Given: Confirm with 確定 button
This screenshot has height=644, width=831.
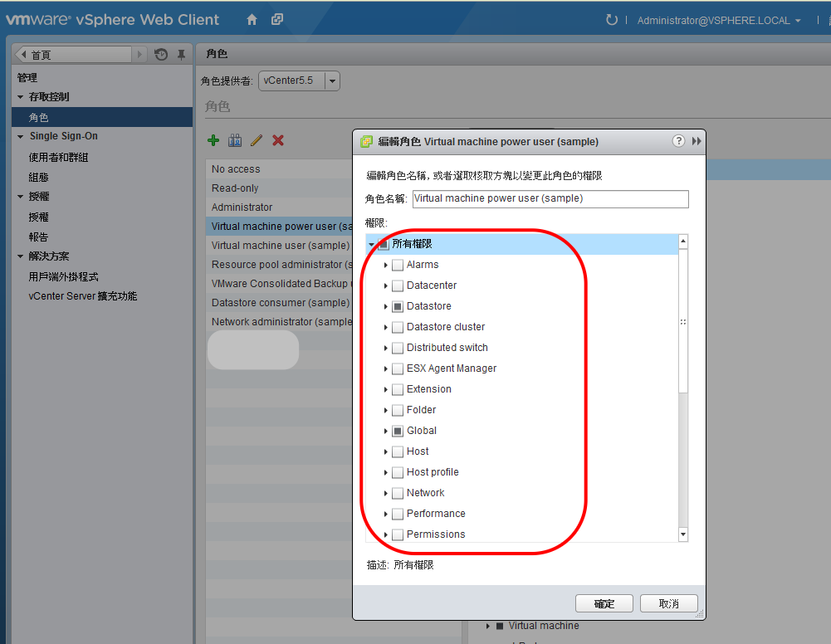Looking at the screenshot, I should (604, 604).
